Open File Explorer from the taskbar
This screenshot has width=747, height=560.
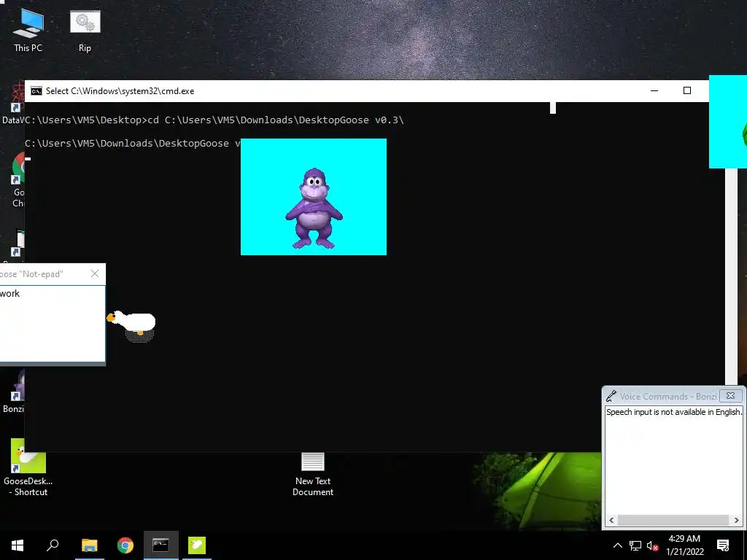pos(89,545)
